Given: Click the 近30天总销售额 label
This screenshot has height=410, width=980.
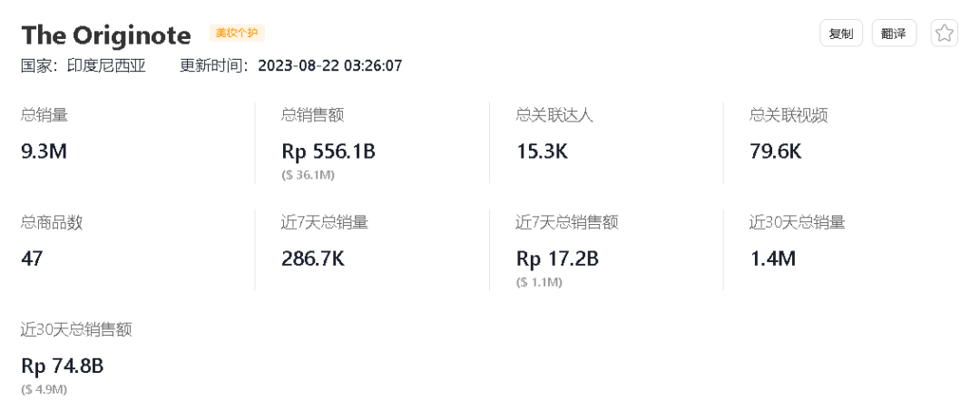Looking at the screenshot, I should point(76,329).
